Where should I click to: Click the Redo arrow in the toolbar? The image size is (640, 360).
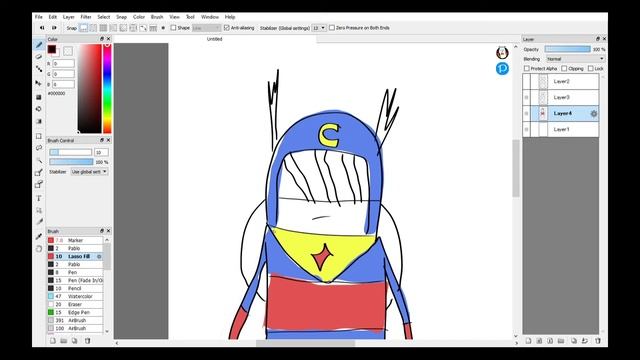point(54,28)
